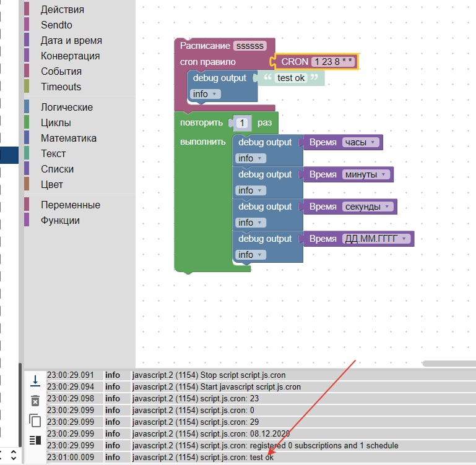476x465 pixels.
Task: Open the часы time format dropdown
Action: 360,142
